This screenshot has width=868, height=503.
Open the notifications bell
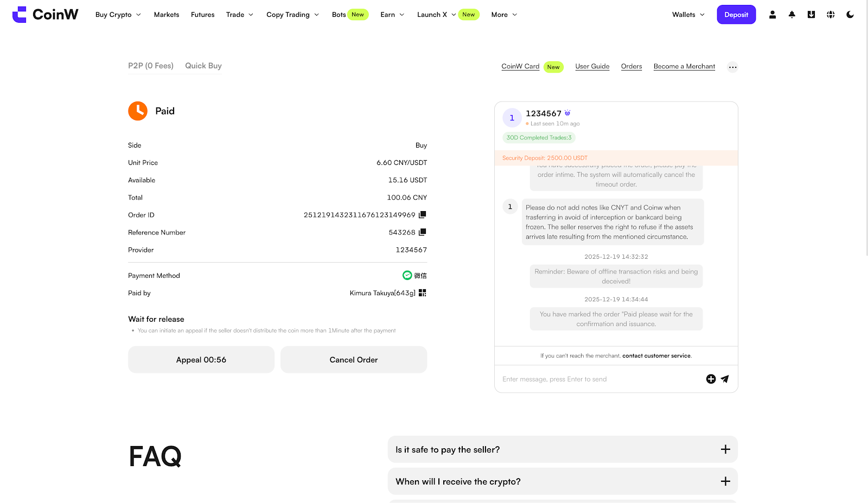[x=792, y=15]
